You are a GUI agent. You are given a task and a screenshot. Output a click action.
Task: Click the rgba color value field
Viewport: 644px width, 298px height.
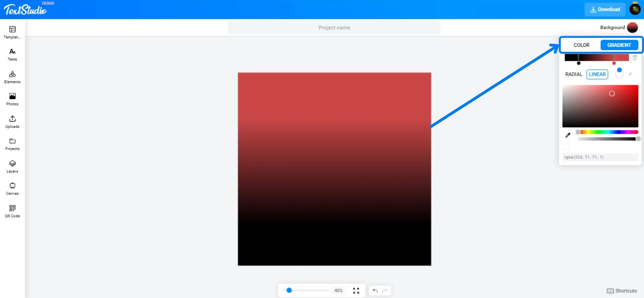pos(600,157)
